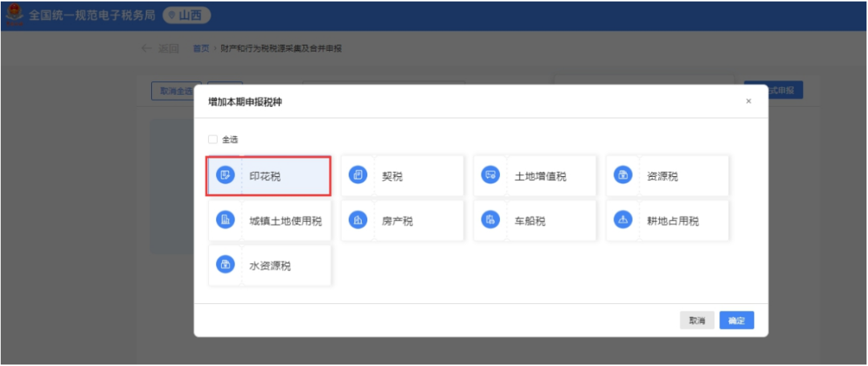
Task: Click the 车船税 vehicle tax icon
Action: 490,220
